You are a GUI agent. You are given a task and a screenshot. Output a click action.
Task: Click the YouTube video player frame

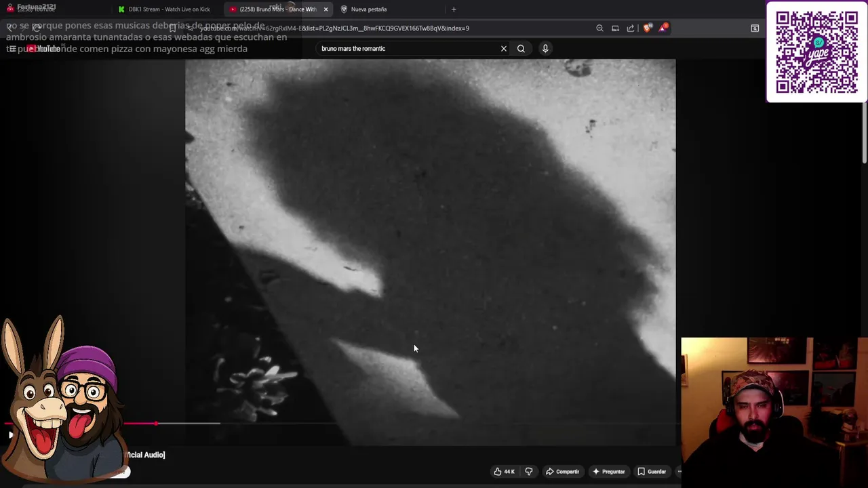click(x=430, y=252)
